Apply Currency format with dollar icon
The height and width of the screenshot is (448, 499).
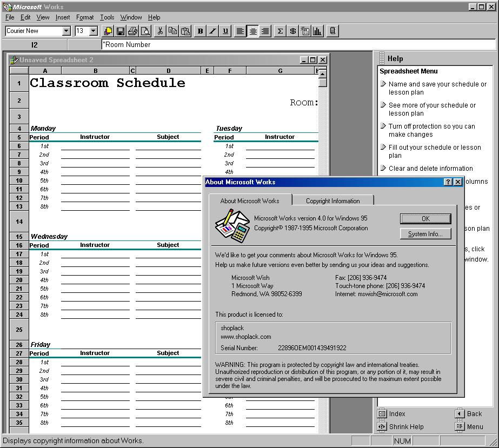292,31
